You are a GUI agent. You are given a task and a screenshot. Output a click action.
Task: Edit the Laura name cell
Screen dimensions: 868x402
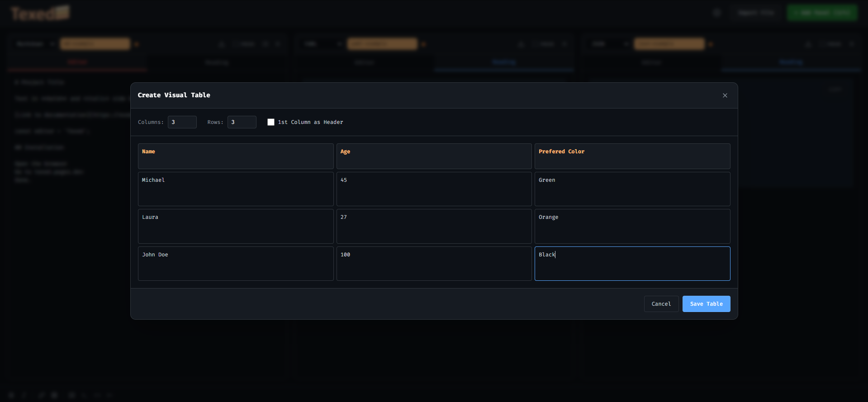point(236,226)
